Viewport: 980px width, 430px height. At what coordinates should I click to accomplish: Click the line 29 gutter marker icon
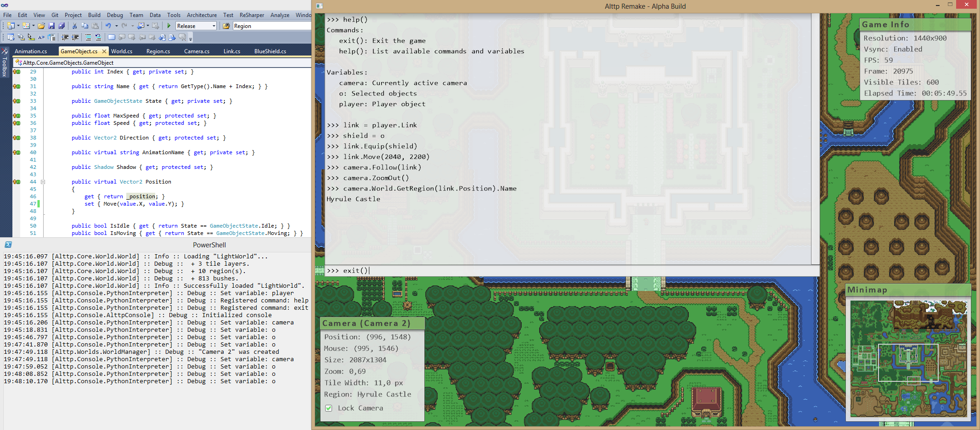click(17, 72)
